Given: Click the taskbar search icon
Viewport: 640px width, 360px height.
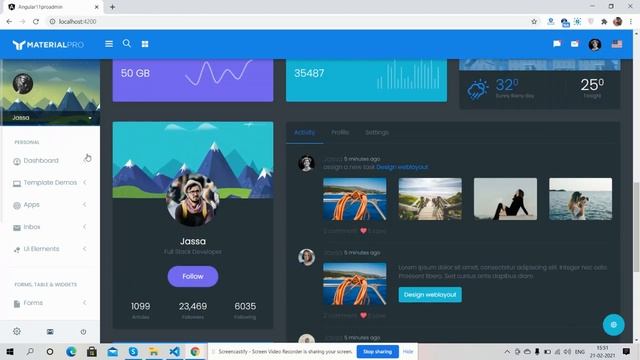Looking at the screenshot, I should [30, 351].
